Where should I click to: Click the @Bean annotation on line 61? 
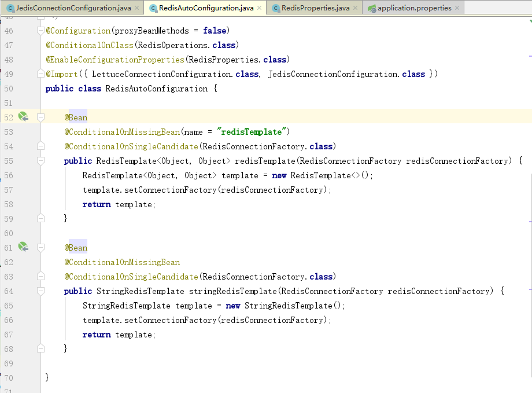(76, 248)
